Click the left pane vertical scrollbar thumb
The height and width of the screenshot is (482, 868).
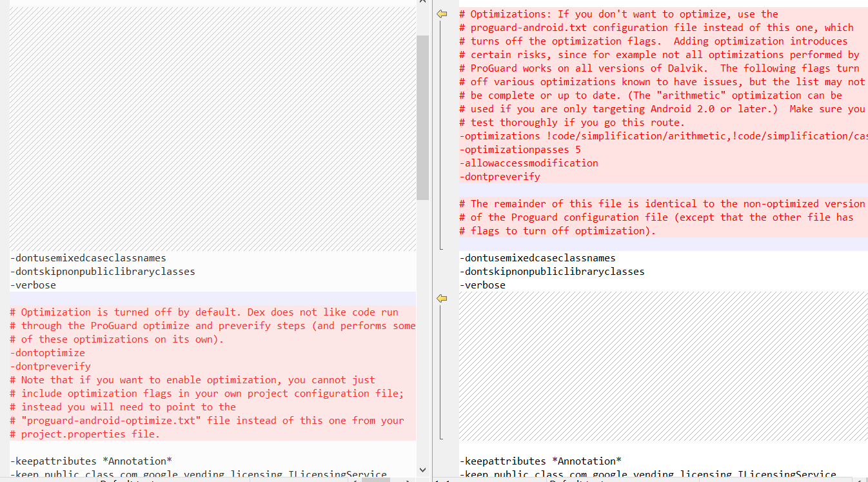[422, 117]
